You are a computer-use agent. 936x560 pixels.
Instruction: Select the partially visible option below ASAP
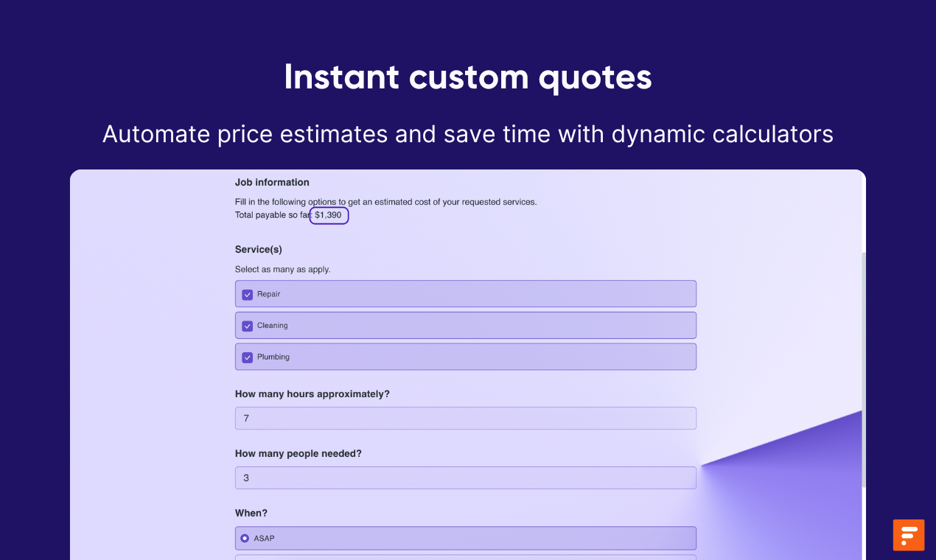click(466, 558)
